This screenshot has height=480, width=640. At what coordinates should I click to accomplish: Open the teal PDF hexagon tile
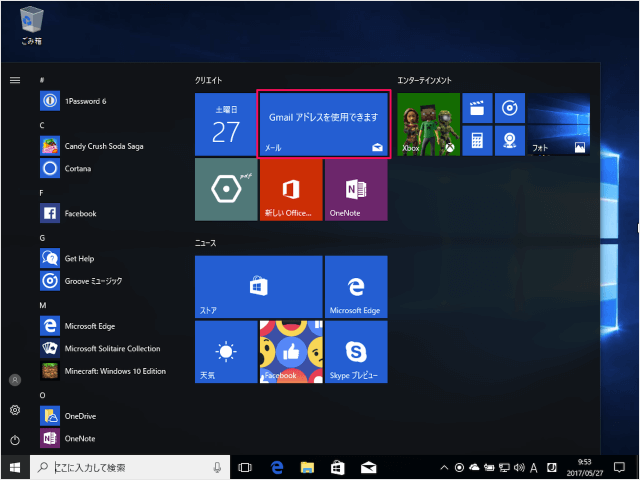pyautogui.click(x=226, y=189)
